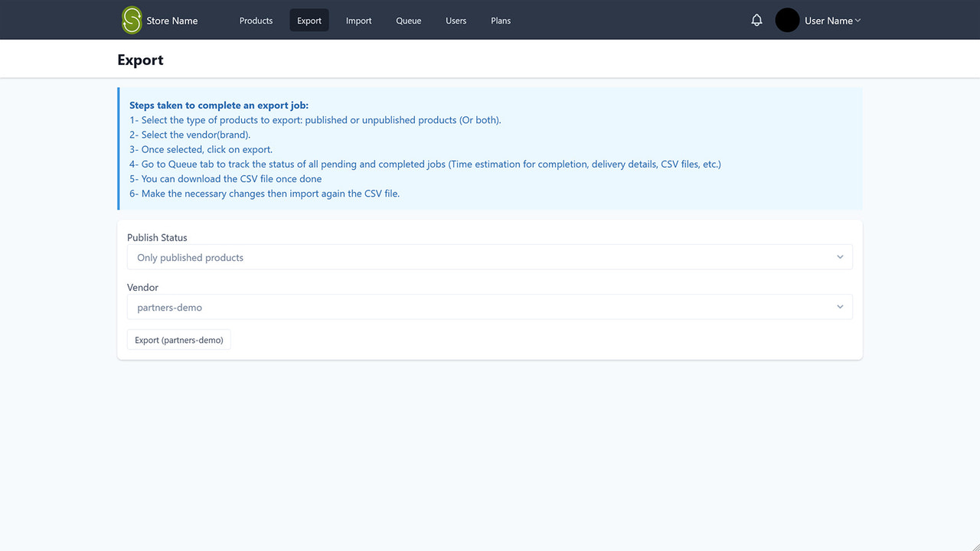Viewport: 980px width, 551px height.
Task: Open the Vendor selector showing partners-demo
Action: pos(490,306)
